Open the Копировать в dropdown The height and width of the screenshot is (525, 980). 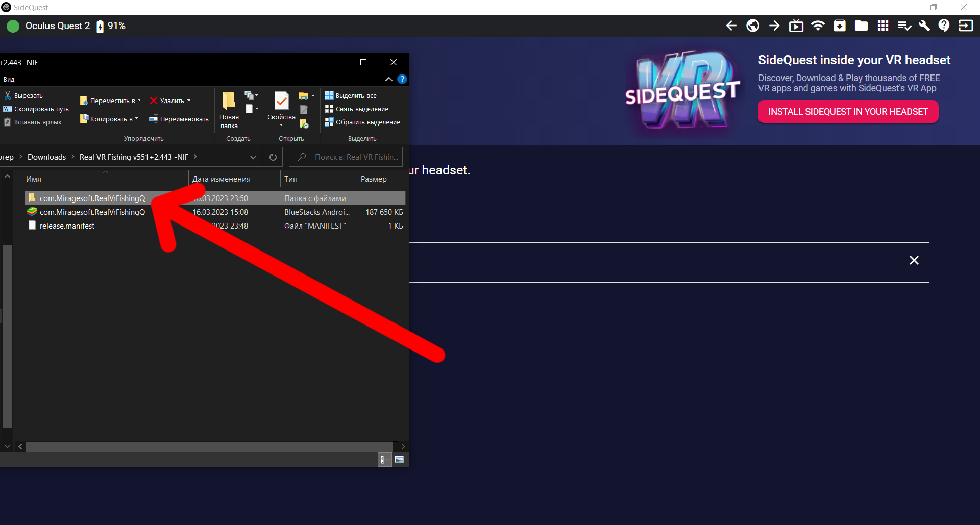coord(109,119)
